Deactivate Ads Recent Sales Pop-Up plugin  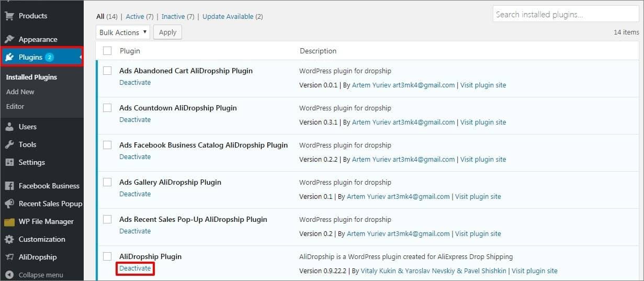click(x=135, y=231)
